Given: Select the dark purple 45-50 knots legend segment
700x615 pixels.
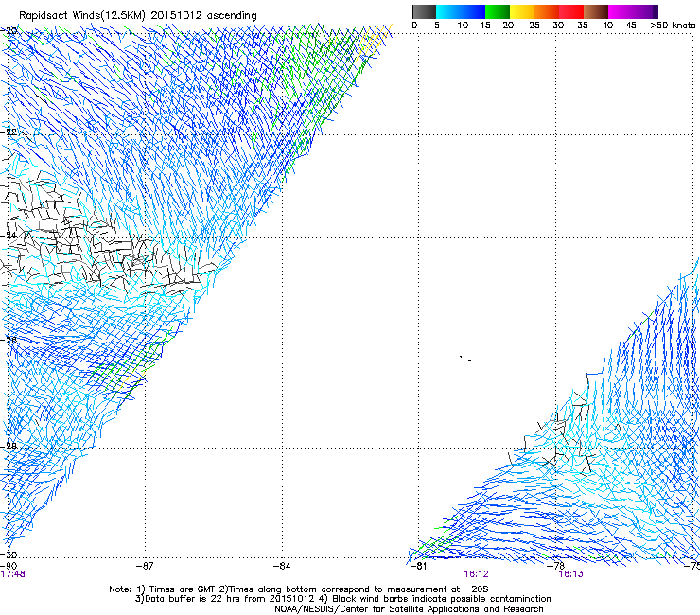Looking at the screenshot, I should (645, 11).
